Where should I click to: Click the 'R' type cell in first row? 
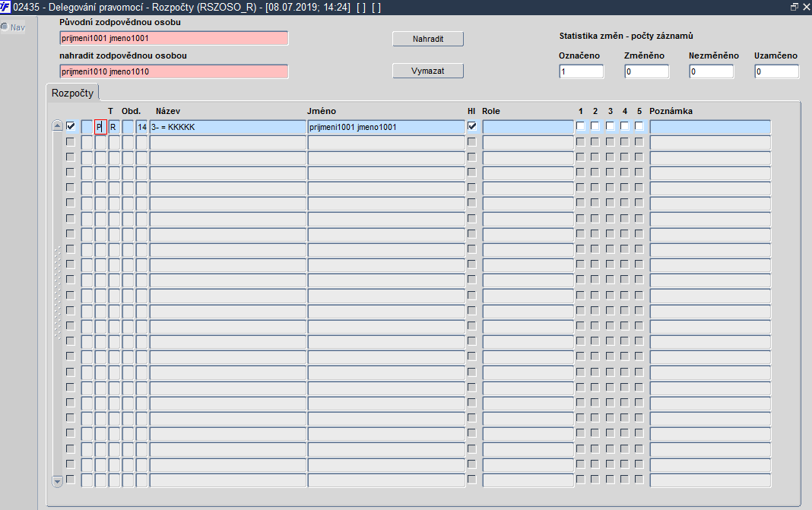115,127
